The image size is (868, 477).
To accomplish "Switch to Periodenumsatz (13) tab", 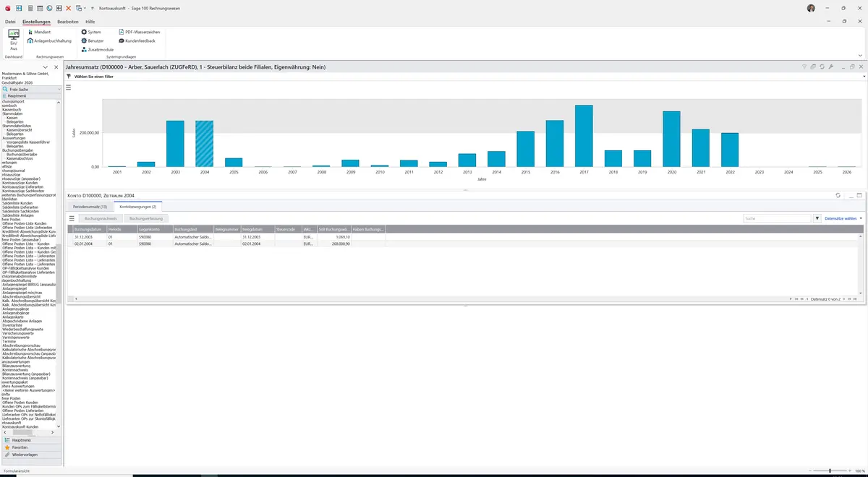I will point(90,207).
